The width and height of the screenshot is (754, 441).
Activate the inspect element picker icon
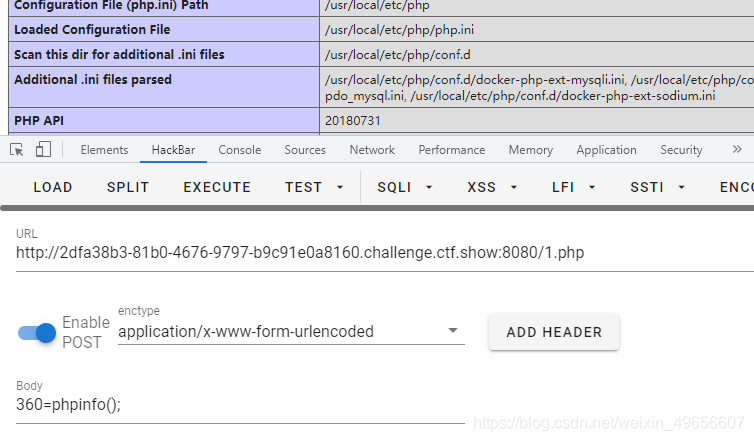(x=16, y=150)
